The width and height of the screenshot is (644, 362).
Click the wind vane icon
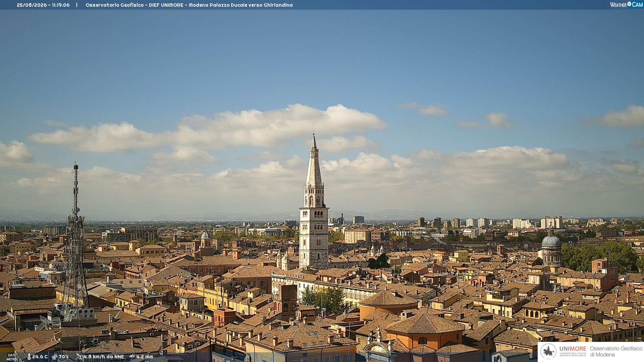(79, 357)
